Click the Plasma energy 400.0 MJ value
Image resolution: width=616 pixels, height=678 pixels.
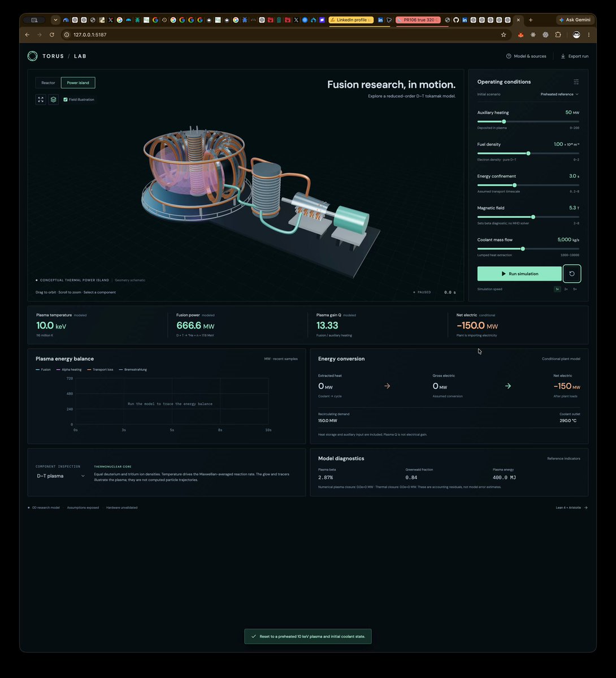tap(504, 478)
